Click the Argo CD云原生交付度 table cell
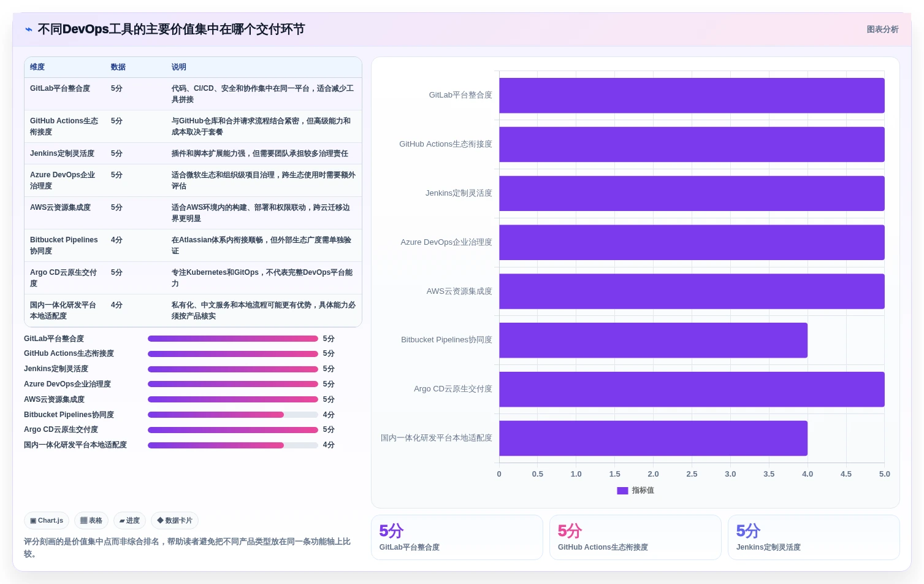The height and width of the screenshot is (584, 924). coord(64,278)
